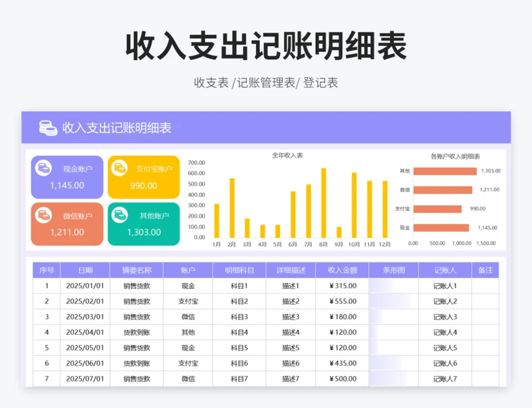The image size is (532, 408).
Task: Select the 记账人7 cell
Action: point(445,379)
